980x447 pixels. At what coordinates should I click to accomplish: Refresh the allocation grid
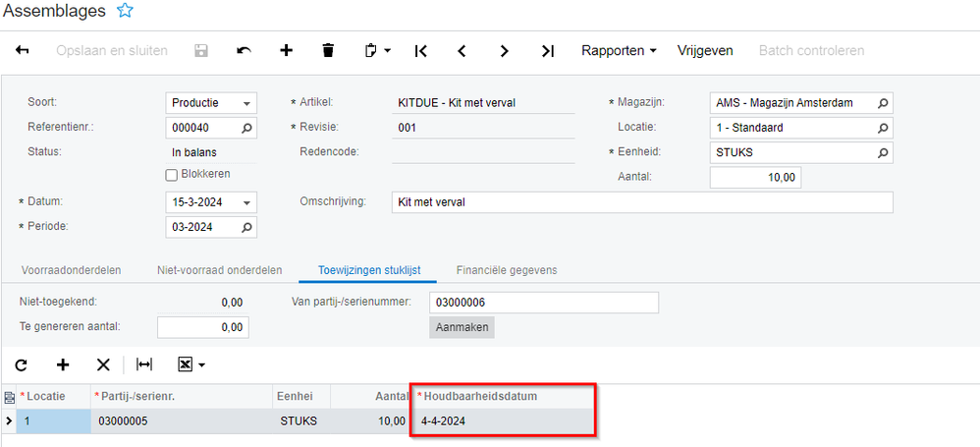pyautogui.click(x=22, y=364)
